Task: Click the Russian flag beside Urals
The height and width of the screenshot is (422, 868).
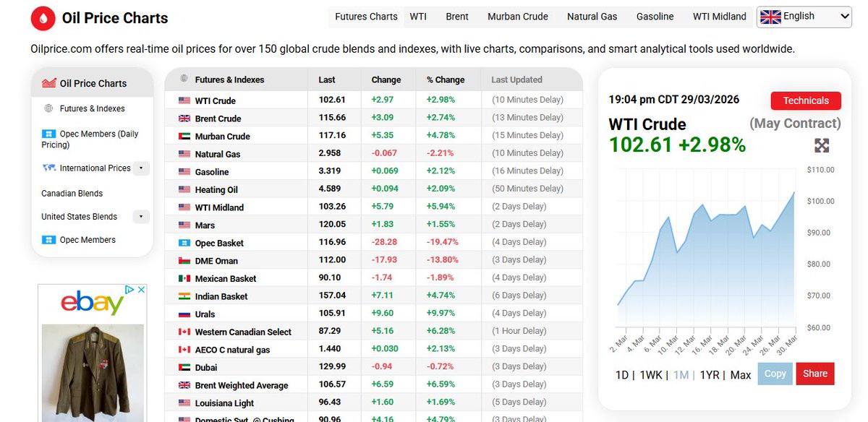Action: (x=184, y=314)
